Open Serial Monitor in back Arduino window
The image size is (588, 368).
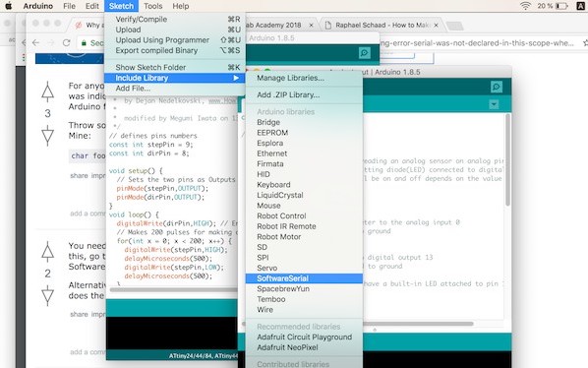(x=364, y=53)
